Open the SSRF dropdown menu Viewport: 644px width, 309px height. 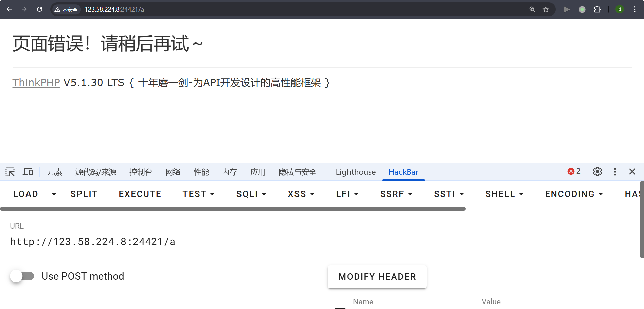tap(396, 194)
